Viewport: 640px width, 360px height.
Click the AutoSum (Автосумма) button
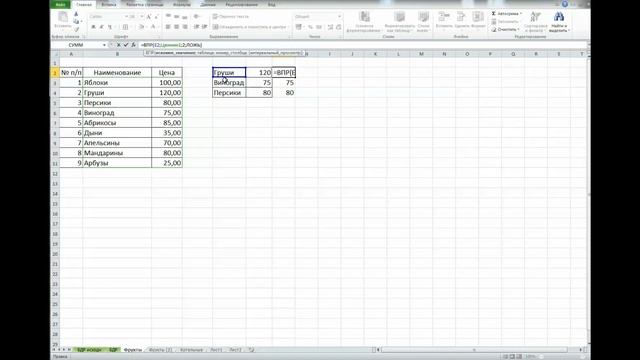coord(507,14)
